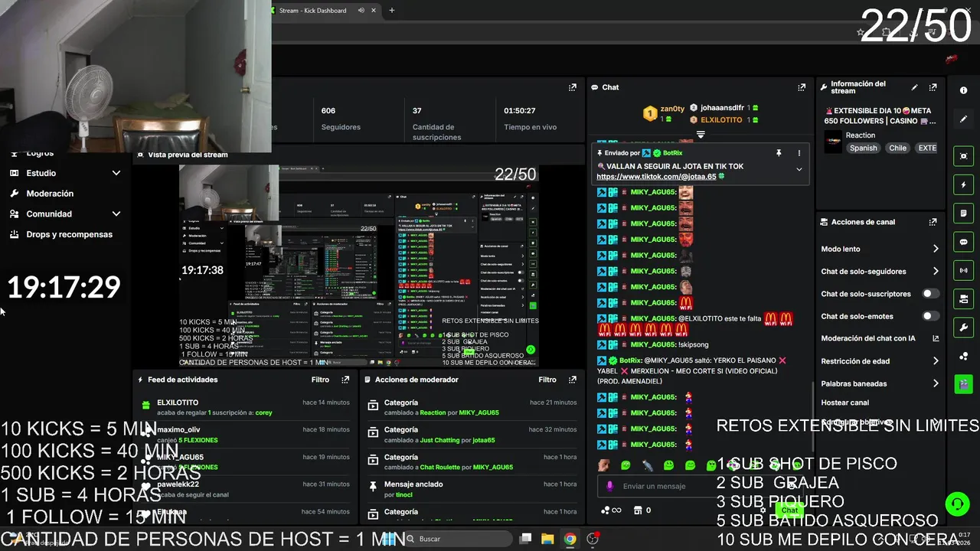Click the pin icon on BotRix pinned message
The width and height of the screenshot is (980, 551).
pos(779,153)
